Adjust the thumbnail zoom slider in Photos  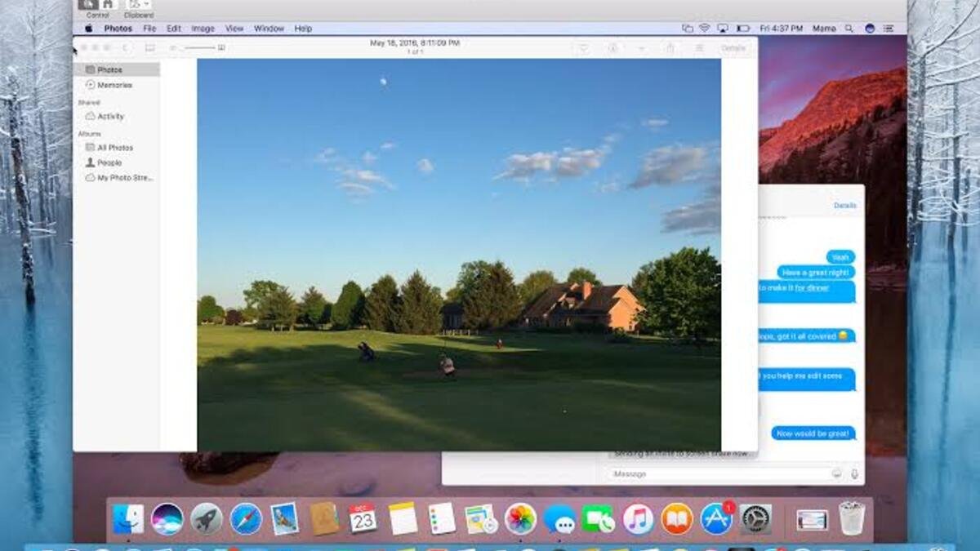(x=198, y=48)
